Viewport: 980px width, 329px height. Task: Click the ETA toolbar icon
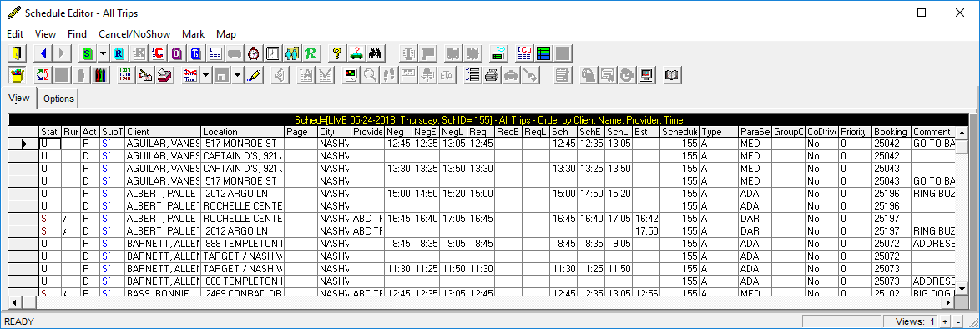(447, 75)
